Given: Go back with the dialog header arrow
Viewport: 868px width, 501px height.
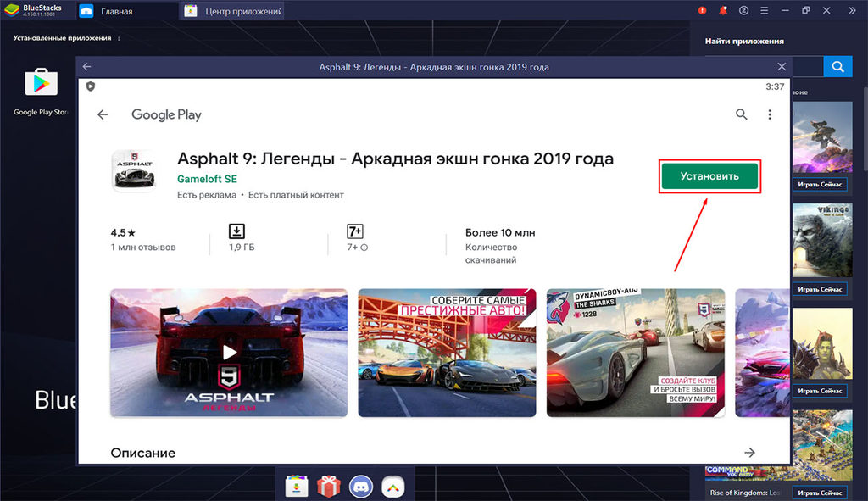Looking at the screenshot, I should 87,67.
